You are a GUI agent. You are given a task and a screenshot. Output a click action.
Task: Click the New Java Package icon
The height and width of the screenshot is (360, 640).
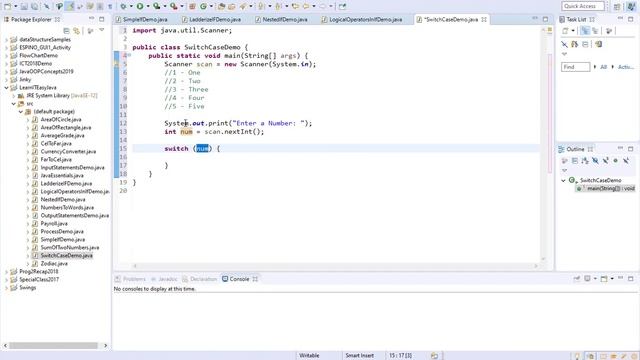192,6
